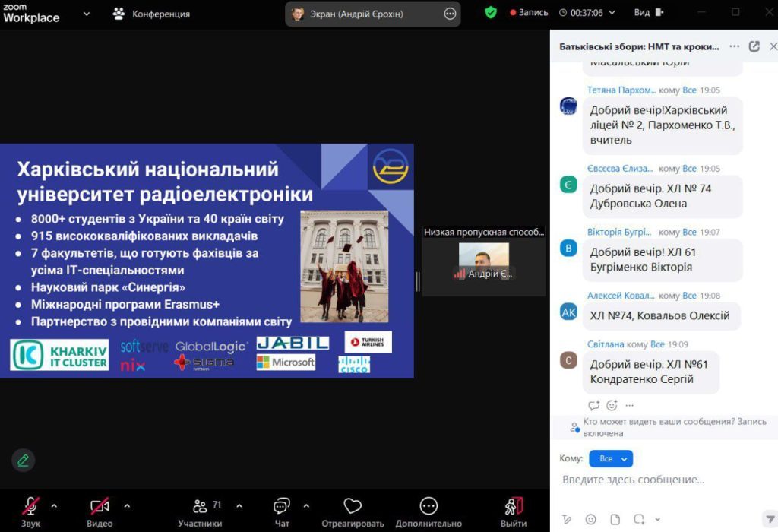Click the attach file icon in chat

coord(615,519)
